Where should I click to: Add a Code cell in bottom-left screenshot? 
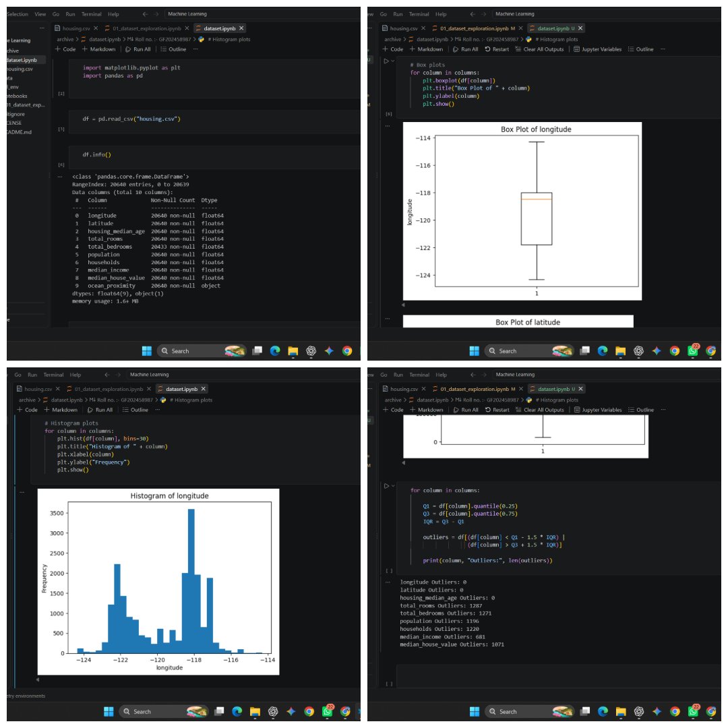(28, 410)
